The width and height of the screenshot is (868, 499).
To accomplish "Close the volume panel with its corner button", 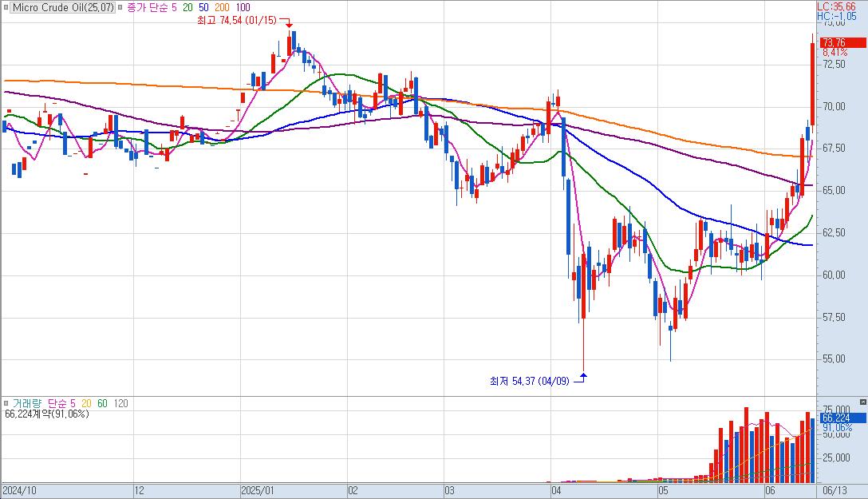I will coord(862,402).
